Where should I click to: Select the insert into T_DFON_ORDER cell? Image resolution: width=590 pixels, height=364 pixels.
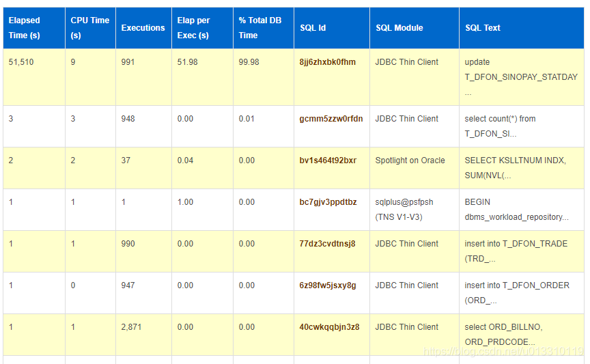click(x=522, y=293)
